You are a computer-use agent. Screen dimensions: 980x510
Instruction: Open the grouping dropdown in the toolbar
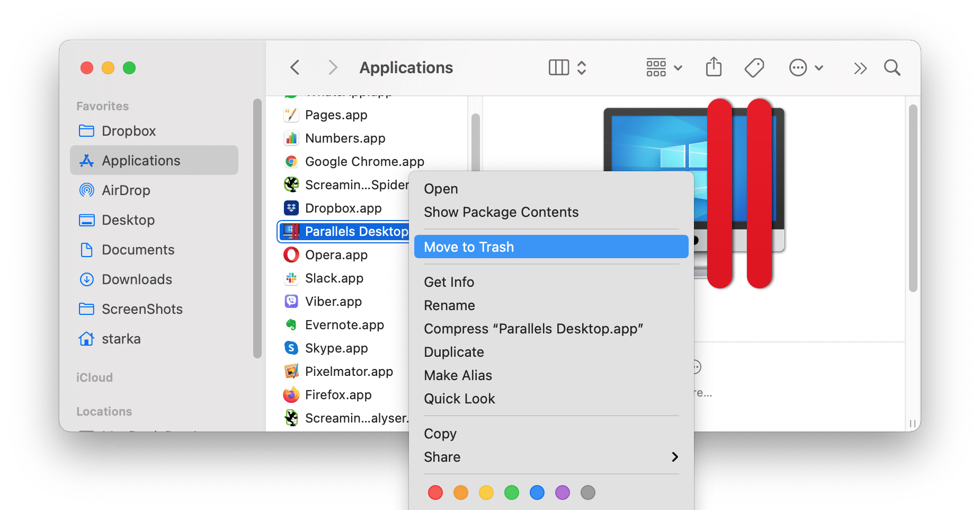click(x=663, y=67)
